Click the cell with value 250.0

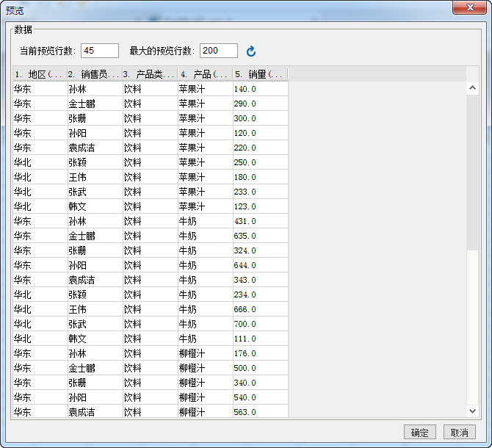[261, 162]
